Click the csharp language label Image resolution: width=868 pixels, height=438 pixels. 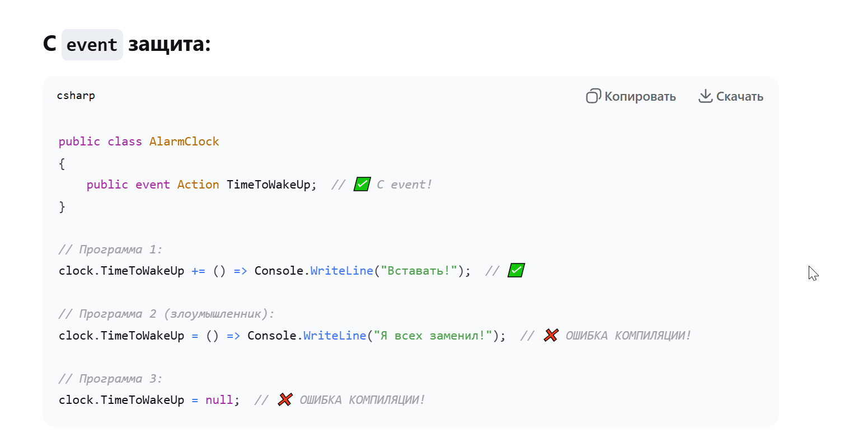click(x=76, y=96)
